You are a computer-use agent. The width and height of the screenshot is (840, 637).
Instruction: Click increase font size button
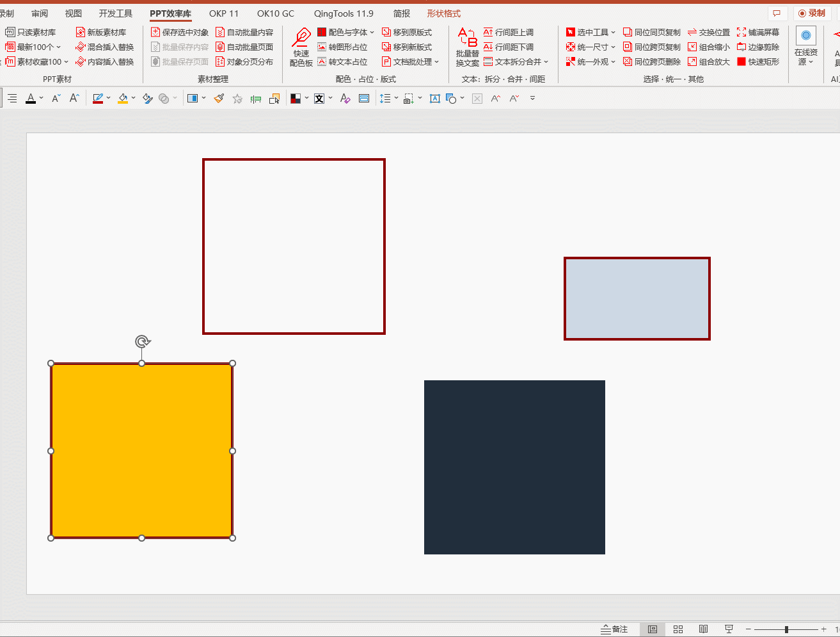(x=74, y=98)
